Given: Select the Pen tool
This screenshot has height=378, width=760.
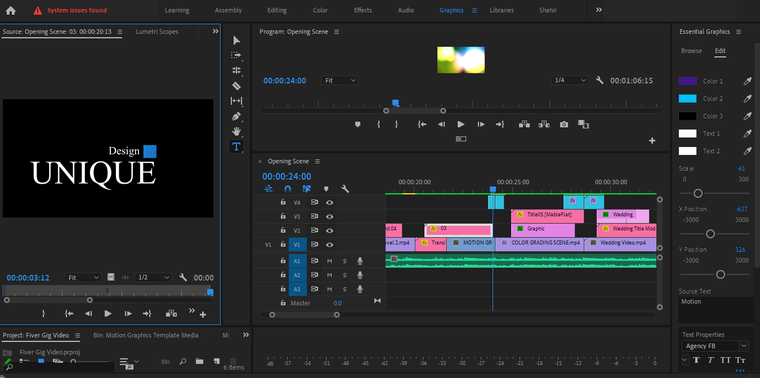Looking at the screenshot, I should point(236,116).
